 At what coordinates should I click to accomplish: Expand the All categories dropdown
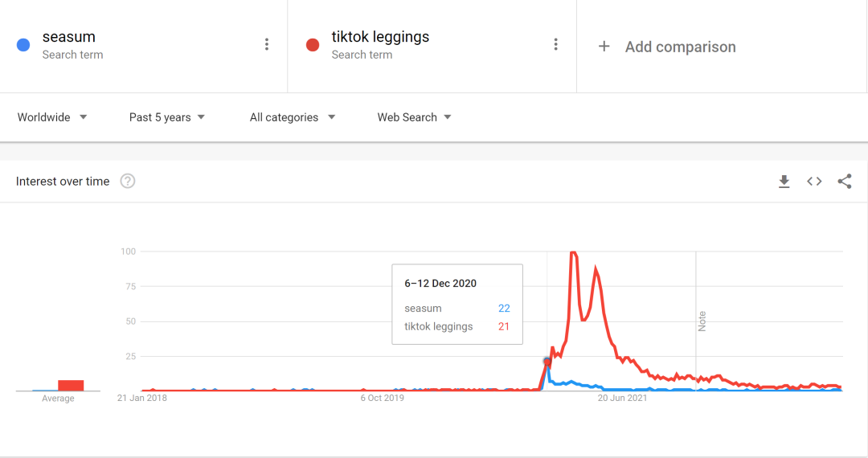[x=293, y=117]
